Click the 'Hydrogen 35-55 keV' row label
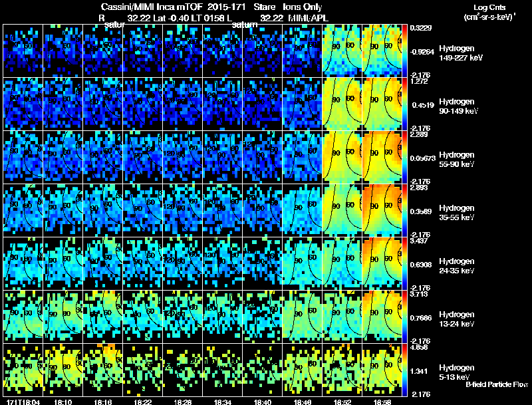 457,213
